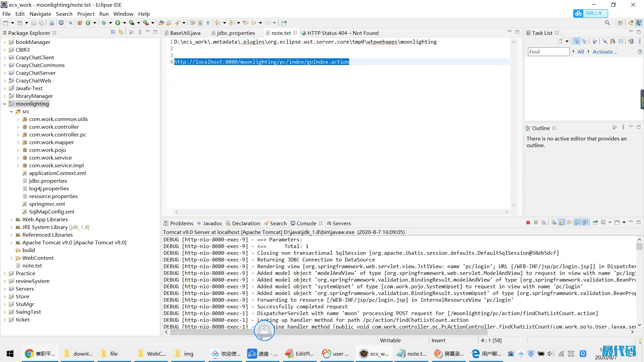644x362 pixels.
Task: Expand the com.work.controller package
Action: 18,127
